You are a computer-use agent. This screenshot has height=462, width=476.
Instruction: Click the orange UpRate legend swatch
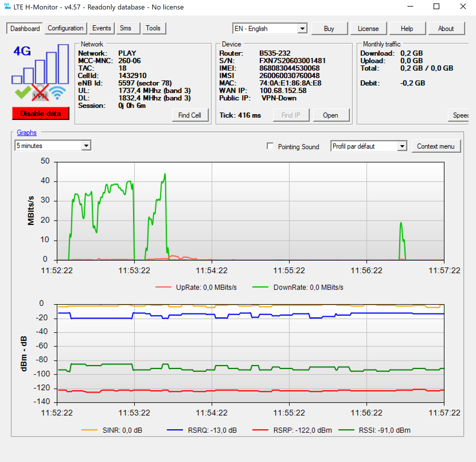(x=163, y=287)
